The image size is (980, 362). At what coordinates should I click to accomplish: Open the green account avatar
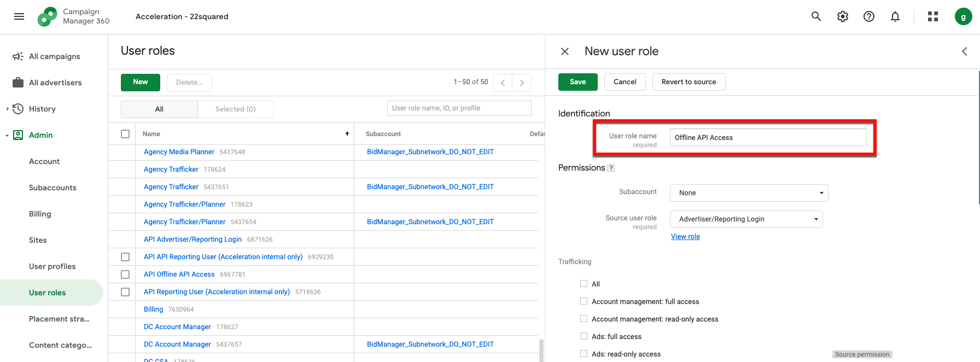[x=964, y=16]
